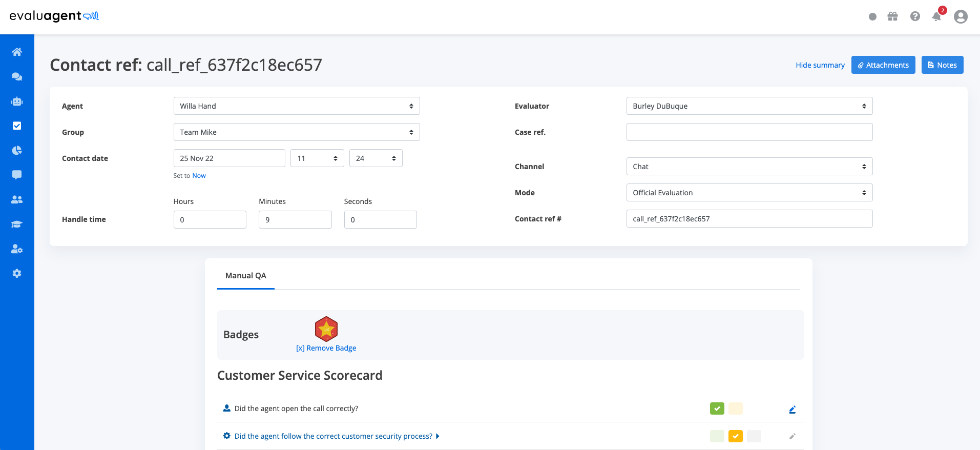Click the Customer Service Scorecard heading
980x450 pixels.
pyautogui.click(x=300, y=376)
